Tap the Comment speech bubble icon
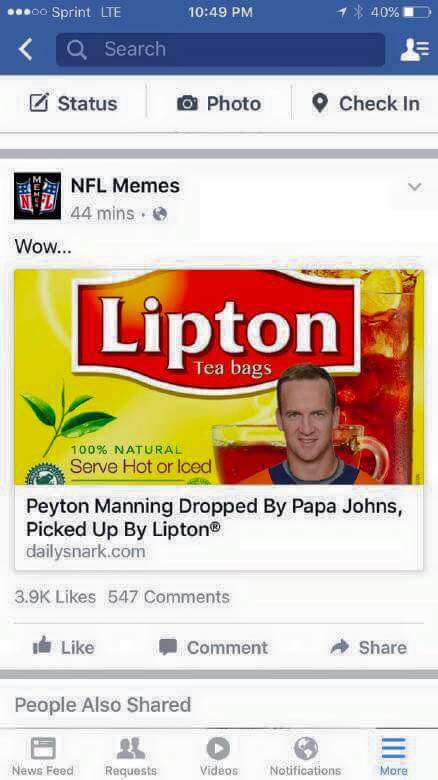This screenshot has height=780, width=438. click(x=168, y=647)
